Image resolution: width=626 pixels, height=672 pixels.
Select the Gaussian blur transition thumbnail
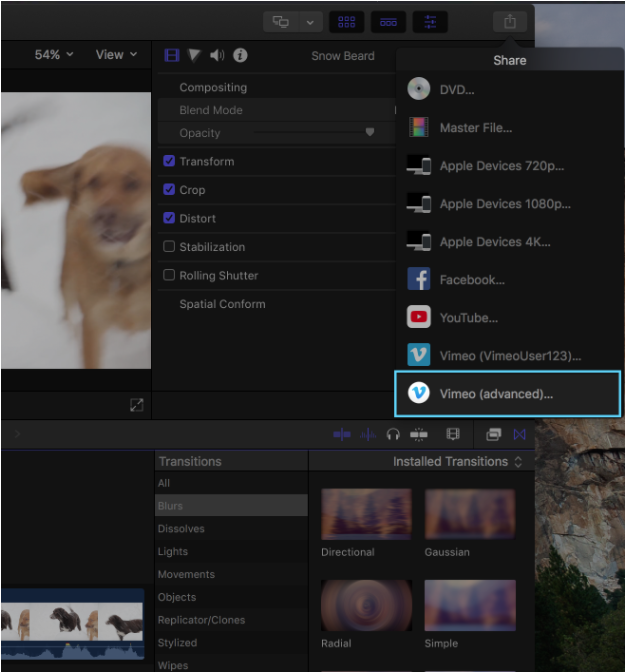pyautogui.click(x=469, y=515)
